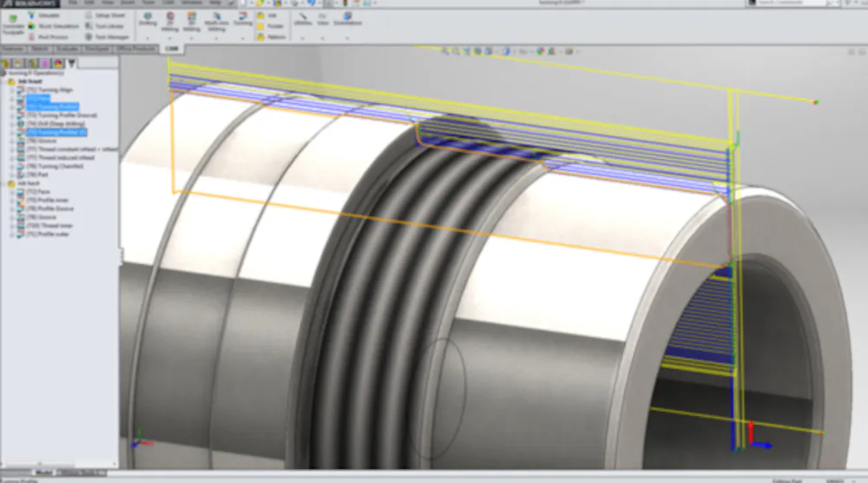Open the dropdown arrow under Turning
Image resolution: width=868 pixels, height=483 pixels.
(x=242, y=38)
